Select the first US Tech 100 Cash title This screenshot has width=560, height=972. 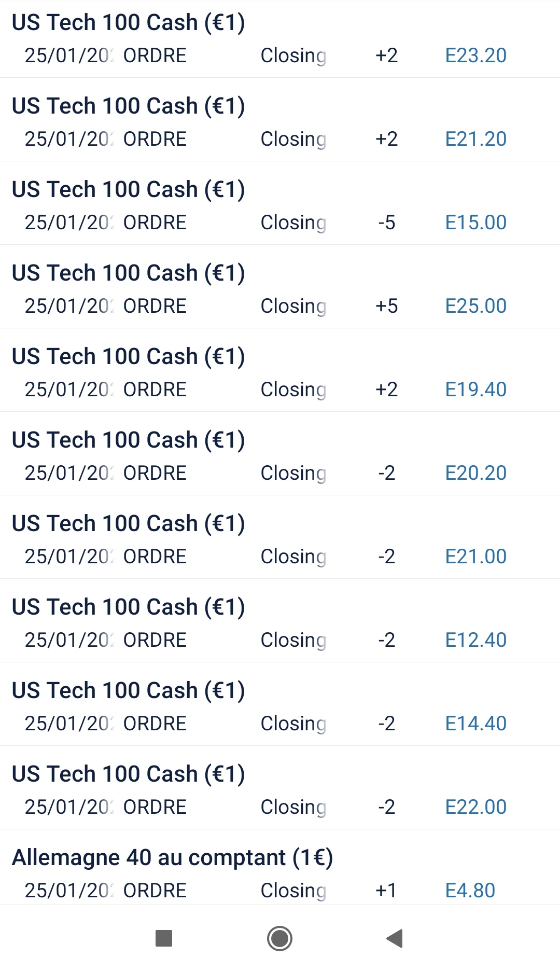pyautogui.click(x=128, y=23)
